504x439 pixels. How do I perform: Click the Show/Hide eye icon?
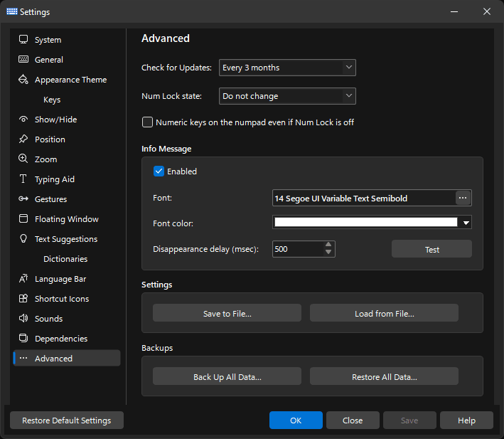(x=23, y=120)
